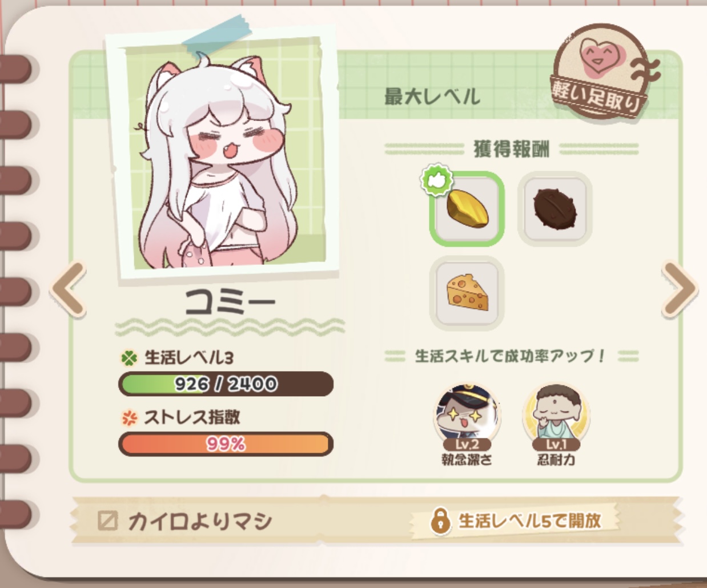Click the 99% stress index bar
707x588 pixels.
[226, 444]
